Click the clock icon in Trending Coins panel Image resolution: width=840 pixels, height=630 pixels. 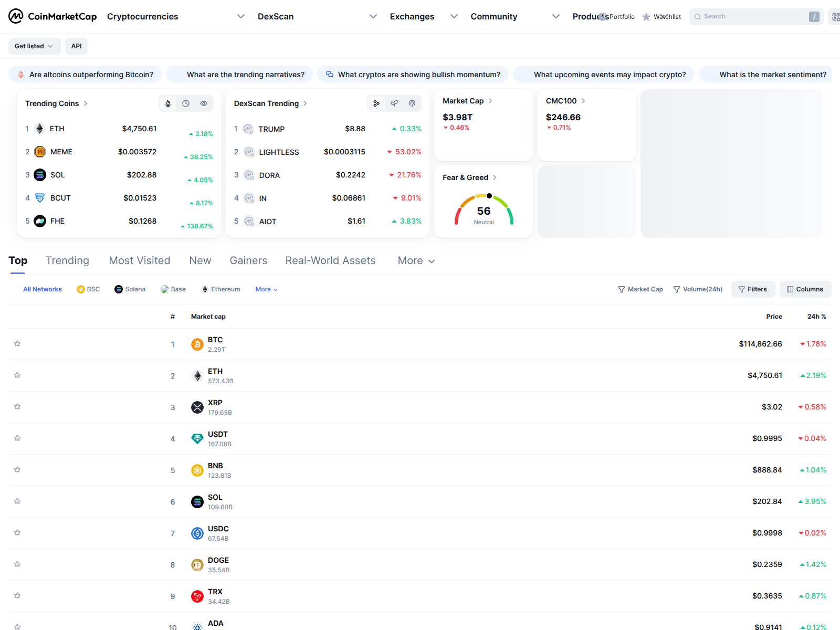tap(185, 103)
